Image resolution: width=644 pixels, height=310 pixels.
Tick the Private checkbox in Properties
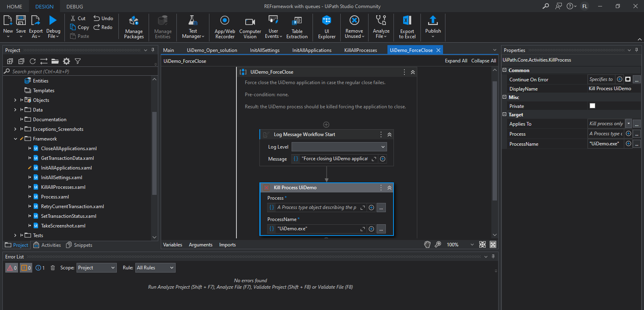click(592, 106)
